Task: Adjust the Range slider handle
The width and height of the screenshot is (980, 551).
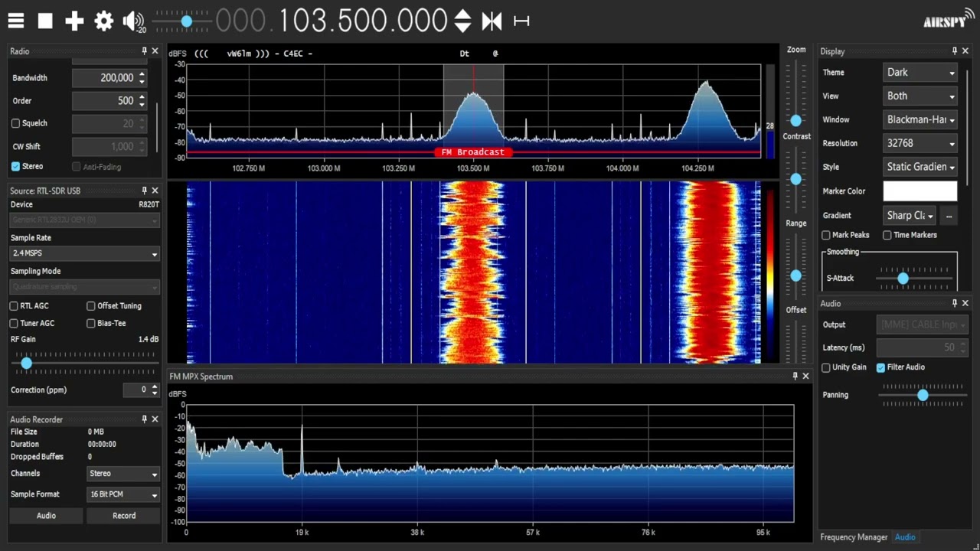Action: coord(796,275)
